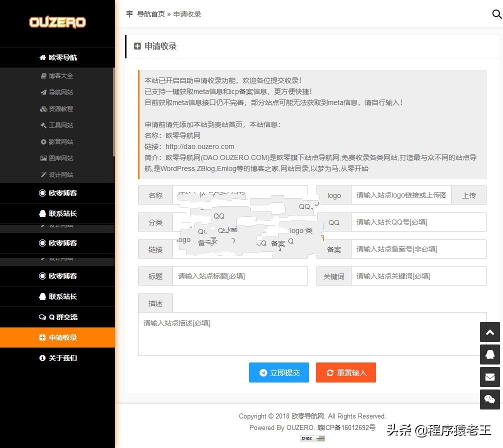Select 设计网站 under the sidebar categories
The image size is (503, 448).
tap(57, 175)
